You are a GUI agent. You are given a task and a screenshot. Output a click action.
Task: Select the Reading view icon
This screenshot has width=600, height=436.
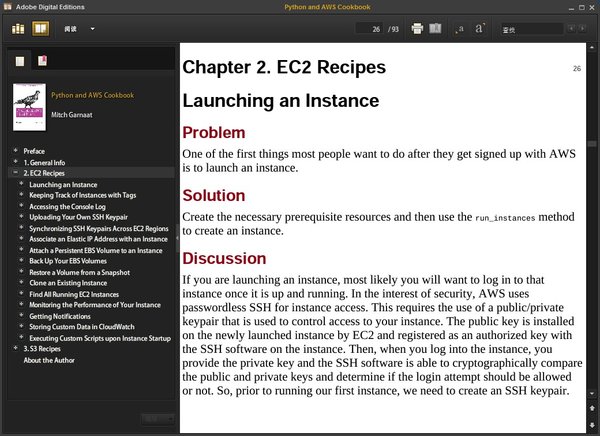[41, 29]
